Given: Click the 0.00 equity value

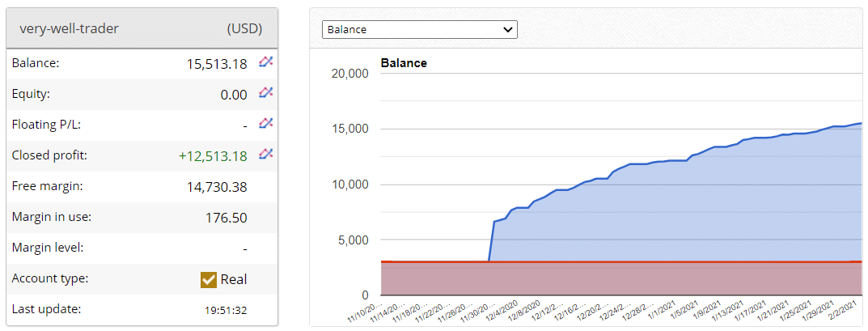Looking at the screenshot, I should pos(234,95).
